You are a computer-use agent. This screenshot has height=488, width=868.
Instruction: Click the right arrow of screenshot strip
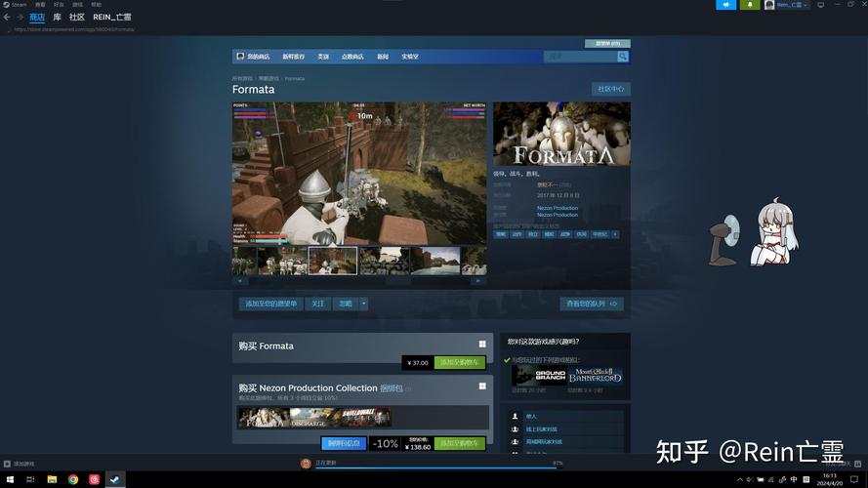(479, 281)
